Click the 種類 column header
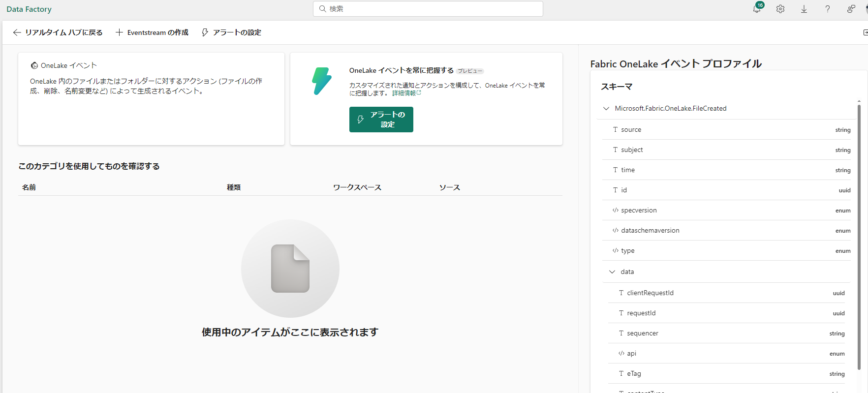Viewport: 868px width, 393px height. pos(234,187)
